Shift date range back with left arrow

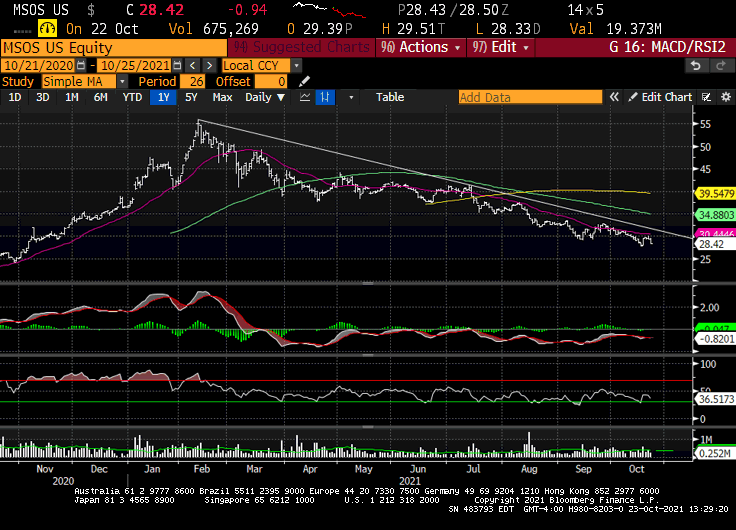click(192, 65)
